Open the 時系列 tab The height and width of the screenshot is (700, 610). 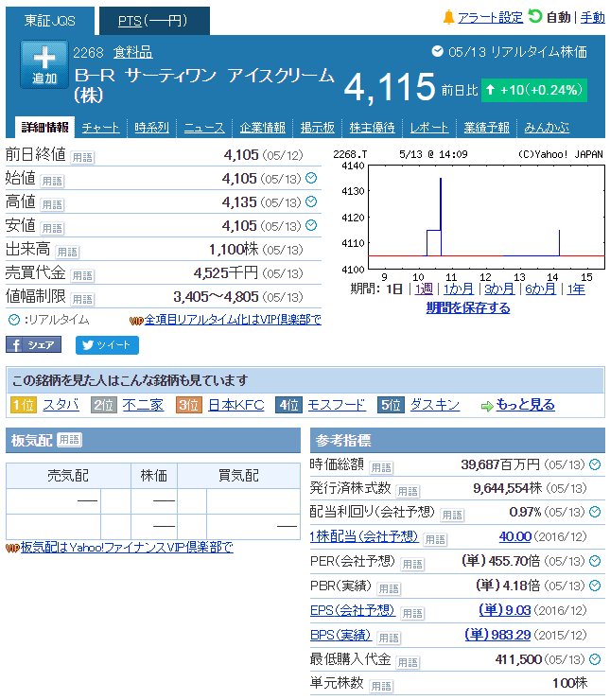(151, 128)
